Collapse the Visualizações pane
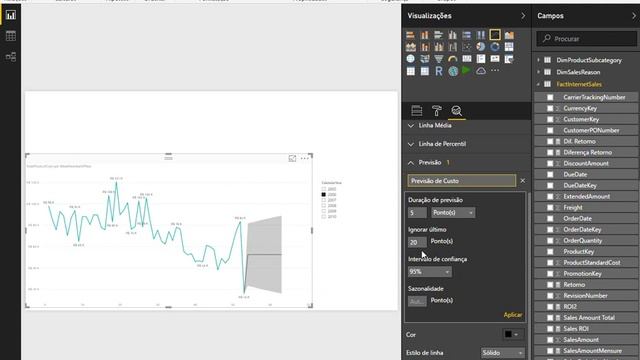Viewport: 640px width, 360px height. (523, 16)
